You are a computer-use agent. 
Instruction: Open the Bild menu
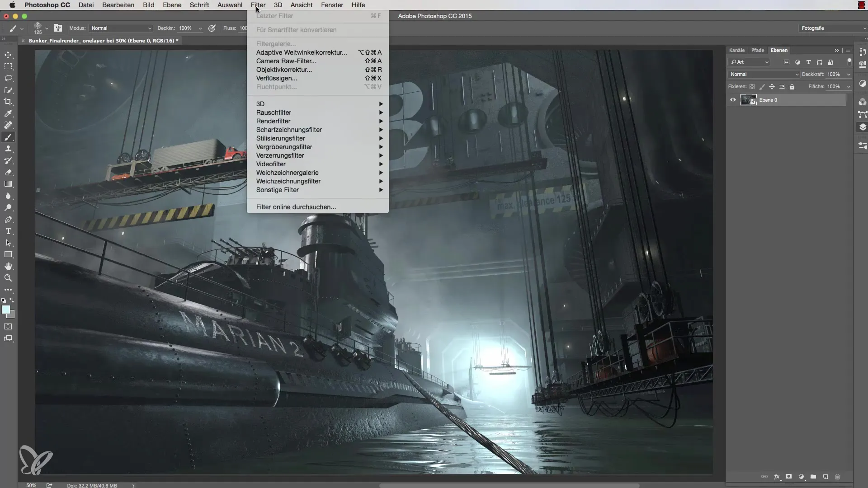[148, 5]
